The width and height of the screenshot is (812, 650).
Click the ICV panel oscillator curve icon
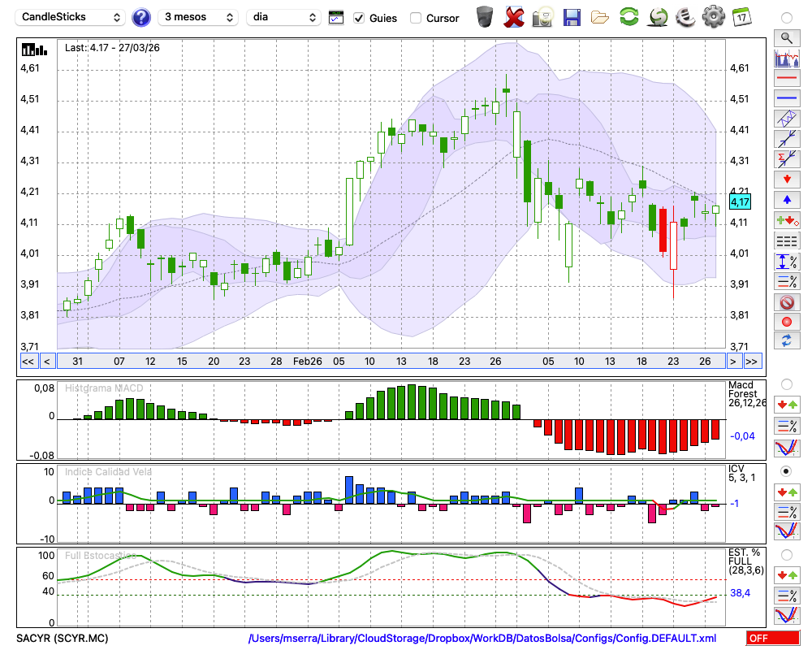click(x=787, y=531)
